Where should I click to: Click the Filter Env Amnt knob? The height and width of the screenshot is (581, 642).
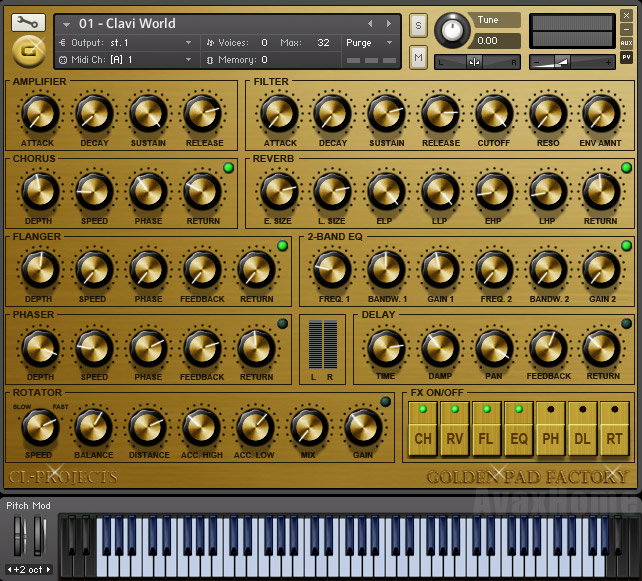(x=601, y=113)
